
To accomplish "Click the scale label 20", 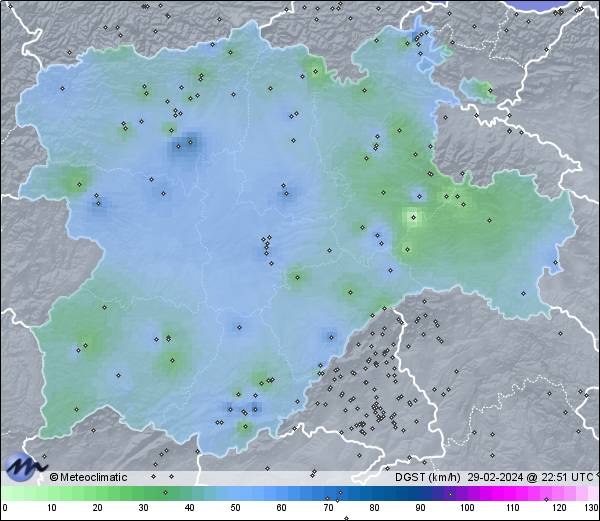I will pos(97,508).
